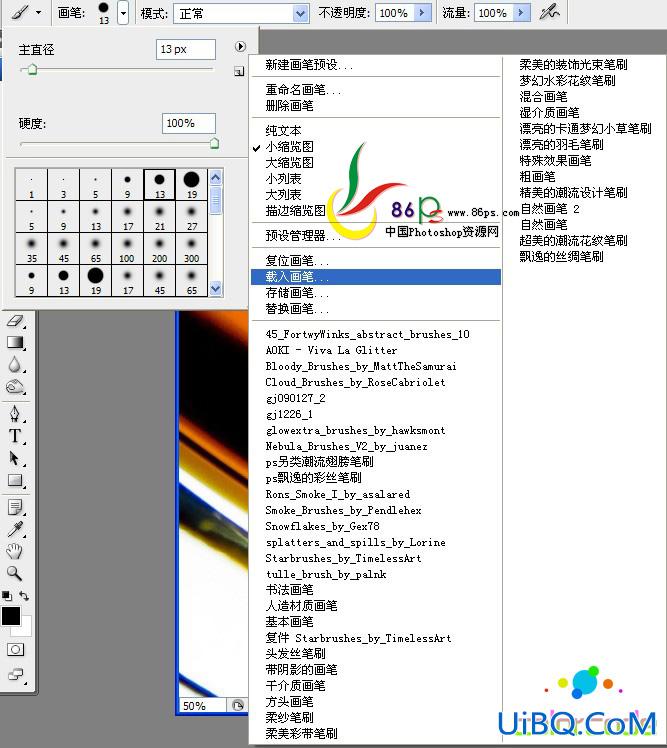This screenshot has height=748, width=667.
Task: Select the Hand tool
Action: point(15,551)
